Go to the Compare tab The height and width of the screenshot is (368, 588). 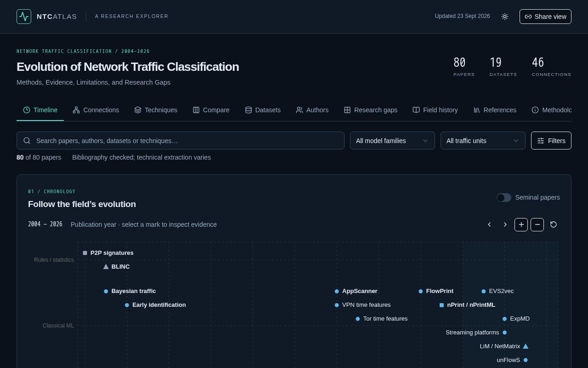211,110
